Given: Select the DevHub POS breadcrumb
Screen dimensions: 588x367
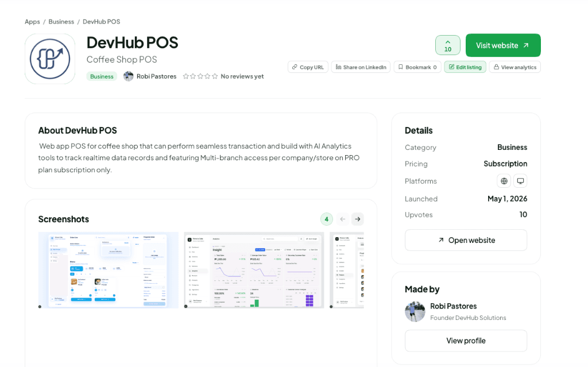Looking at the screenshot, I should [x=101, y=22].
